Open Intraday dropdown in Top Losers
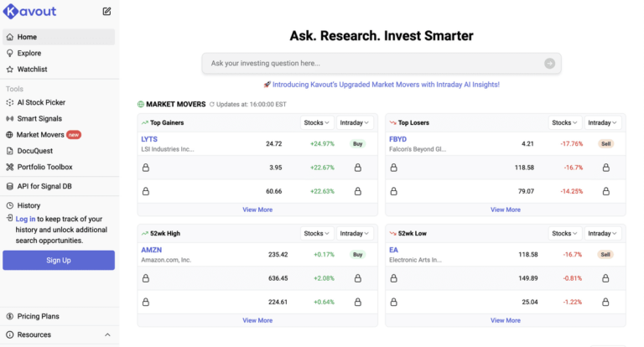Screen dimensions: 644x347 604,122
